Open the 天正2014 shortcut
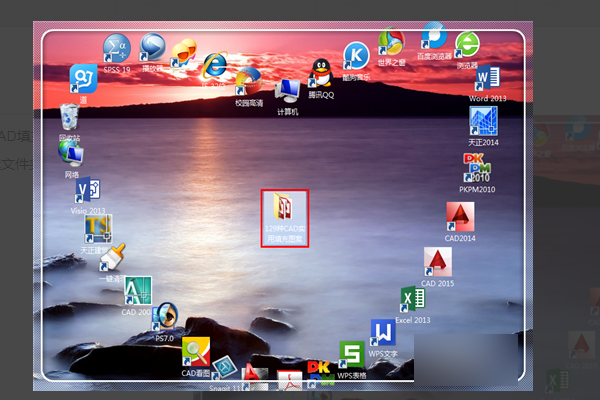This screenshot has width=600, height=400. pyautogui.click(x=484, y=122)
